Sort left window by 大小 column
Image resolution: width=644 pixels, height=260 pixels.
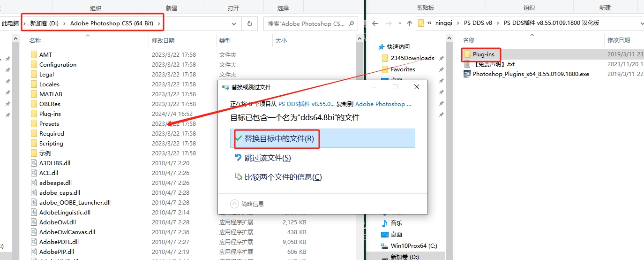tap(281, 41)
